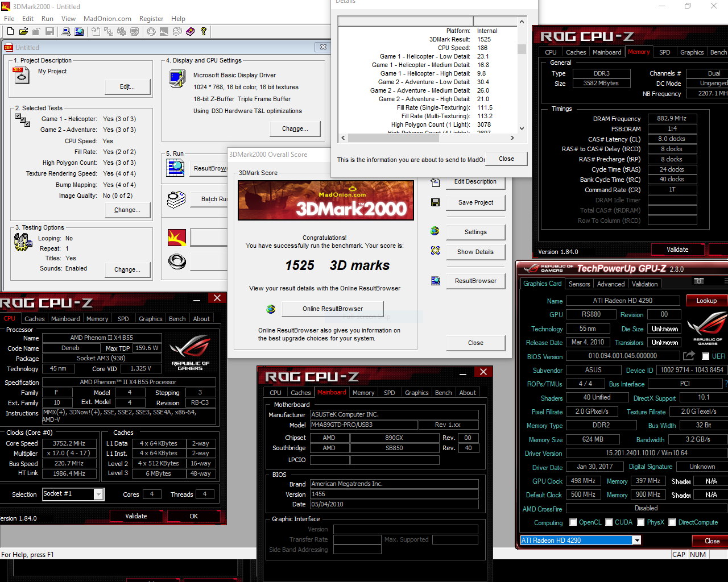Click the yellow question mark toolbar icon

point(203,32)
